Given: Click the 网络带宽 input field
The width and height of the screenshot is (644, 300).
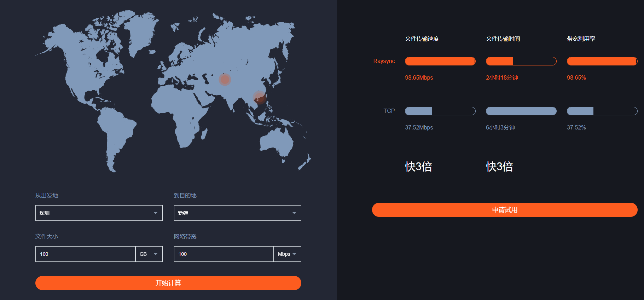Looking at the screenshot, I should 224,254.
